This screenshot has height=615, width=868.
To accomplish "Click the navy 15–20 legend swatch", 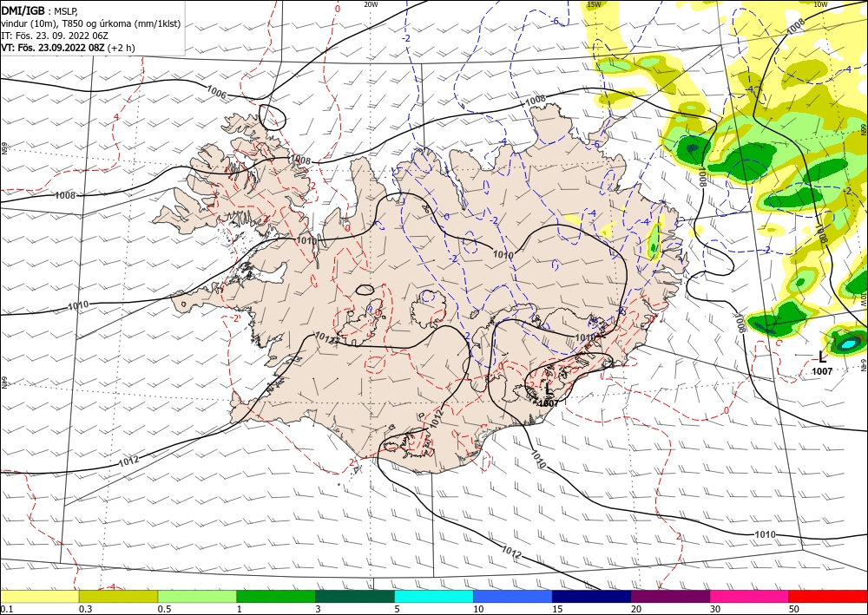I will tap(592, 597).
